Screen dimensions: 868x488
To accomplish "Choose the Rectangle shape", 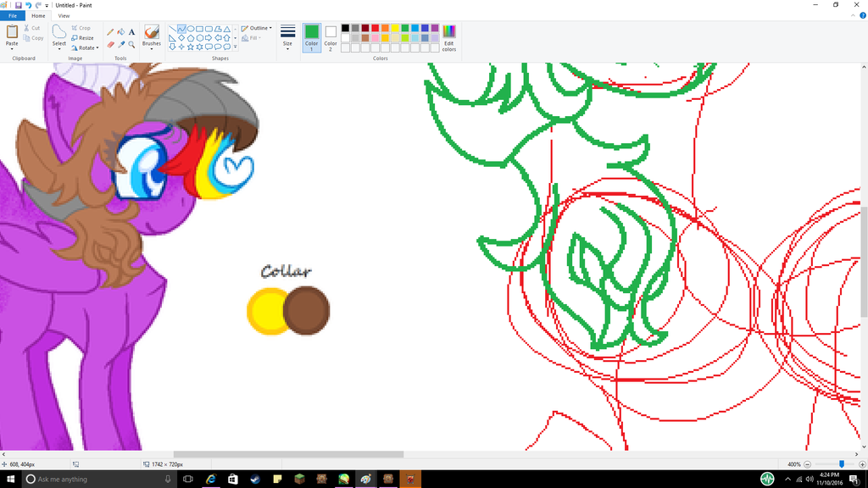I will (x=199, y=29).
